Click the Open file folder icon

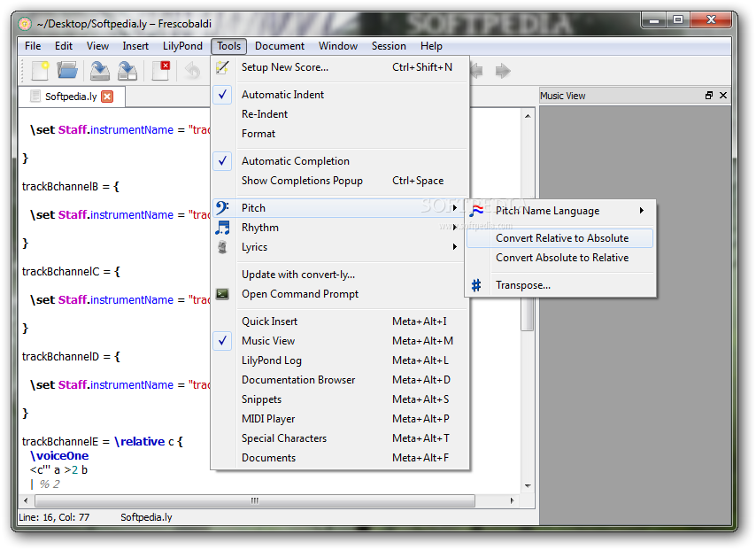click(x=67, y=71)
